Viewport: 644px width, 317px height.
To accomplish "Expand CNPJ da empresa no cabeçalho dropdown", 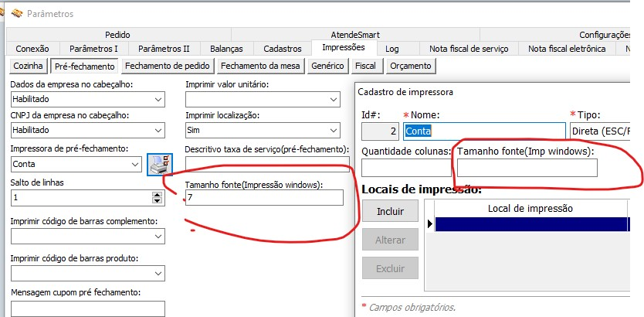I will [158, 131].
